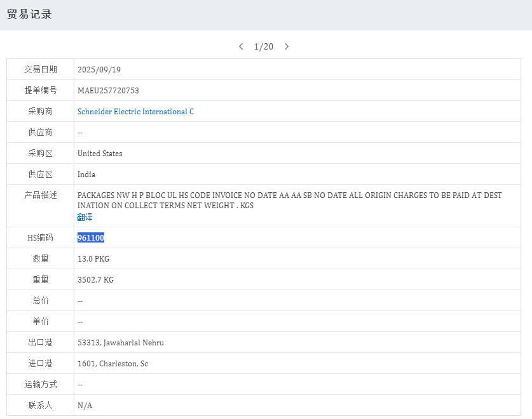Go to the previous trade record arrow

[241, 46]
